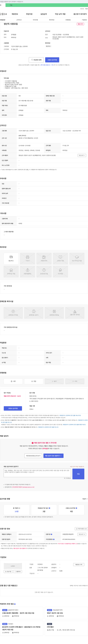The height and width of the screenshot is (644, 88).
Task: Click the 기타 screening method icon
Action: pyautogui.click(x=75, y=381)
